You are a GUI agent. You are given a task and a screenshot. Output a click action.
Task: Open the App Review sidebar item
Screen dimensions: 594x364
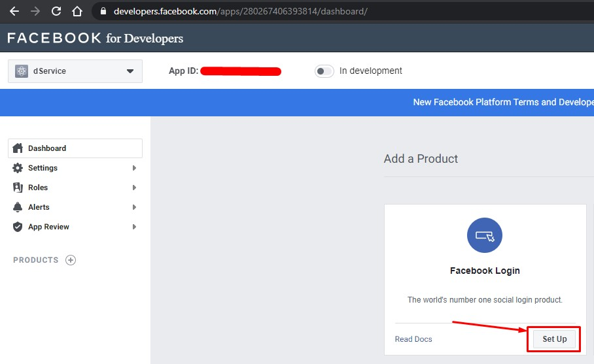tap(75, 227)
